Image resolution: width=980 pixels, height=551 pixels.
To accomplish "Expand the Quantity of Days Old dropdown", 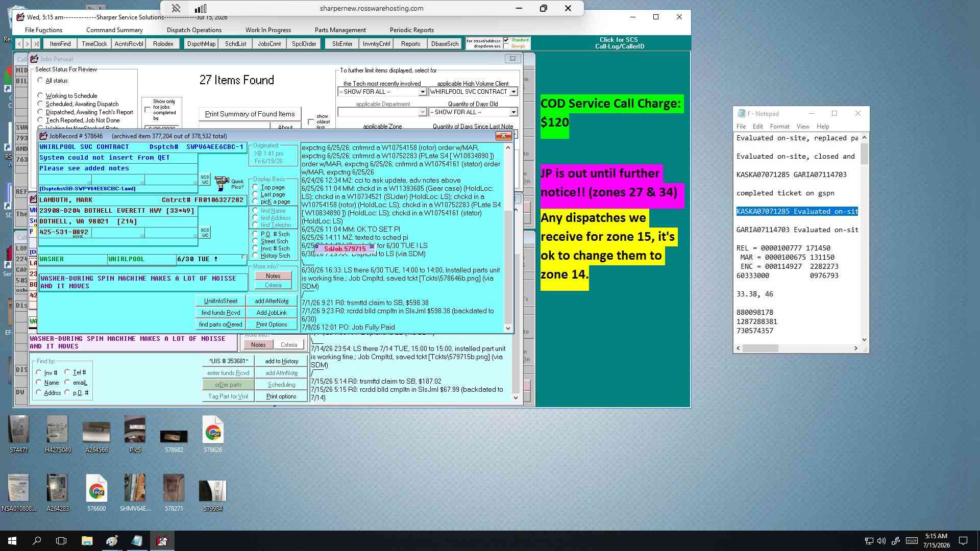I will (513, 112).
